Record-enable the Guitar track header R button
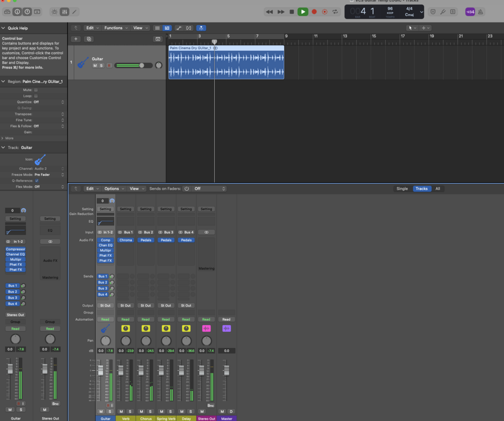 tap(109, 66)
